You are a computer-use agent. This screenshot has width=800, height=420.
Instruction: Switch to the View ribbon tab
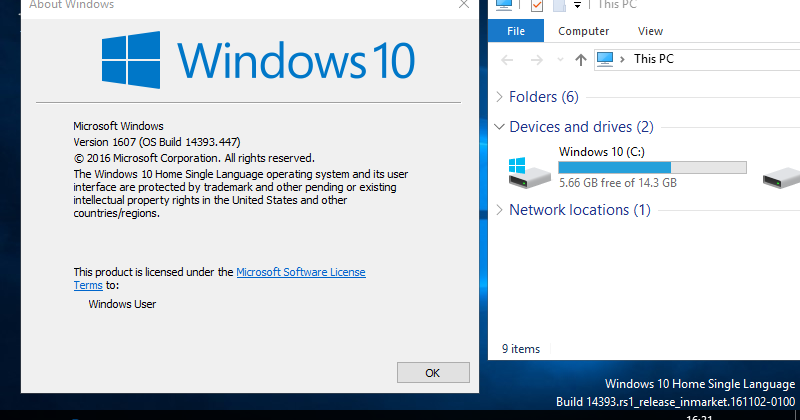[650, 31]
